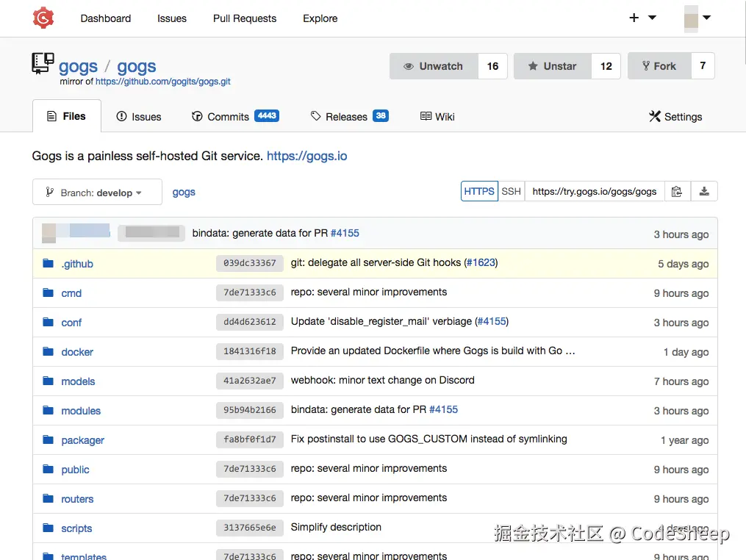Screen dimensions: 746x560
Task: Select HTTPS clone protocol
Action: point(479,191)
